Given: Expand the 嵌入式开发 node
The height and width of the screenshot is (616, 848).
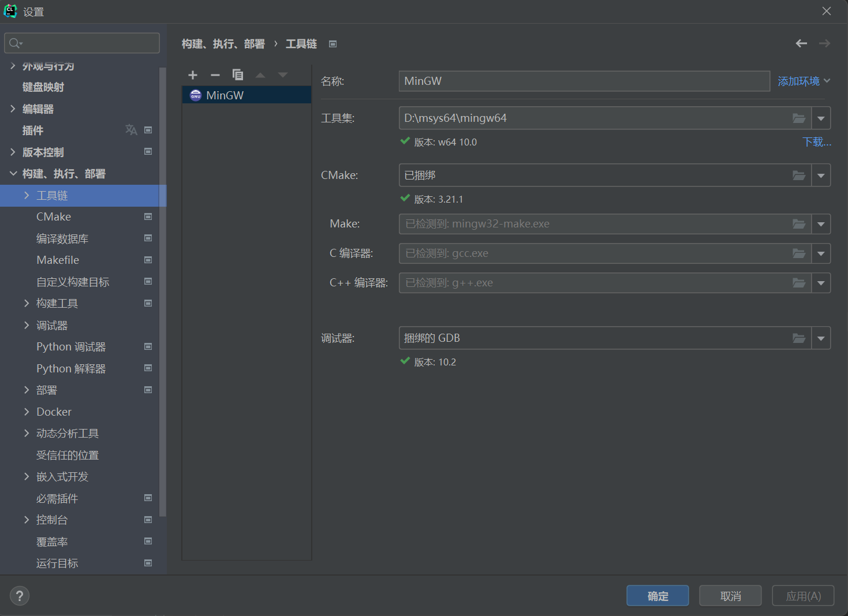Looking at the screenshot, I should tap(27, 476).
